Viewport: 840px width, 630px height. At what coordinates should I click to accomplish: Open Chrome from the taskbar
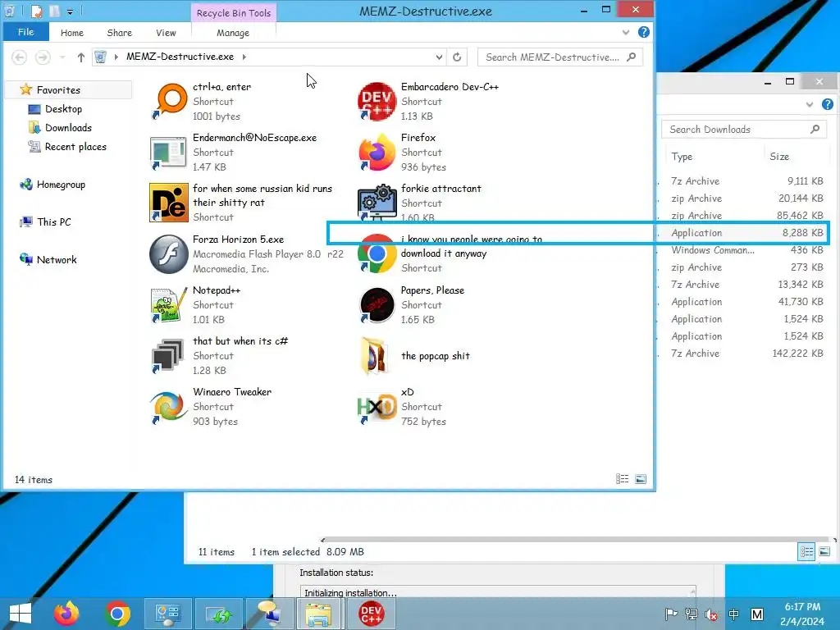[x=117, y=614]
